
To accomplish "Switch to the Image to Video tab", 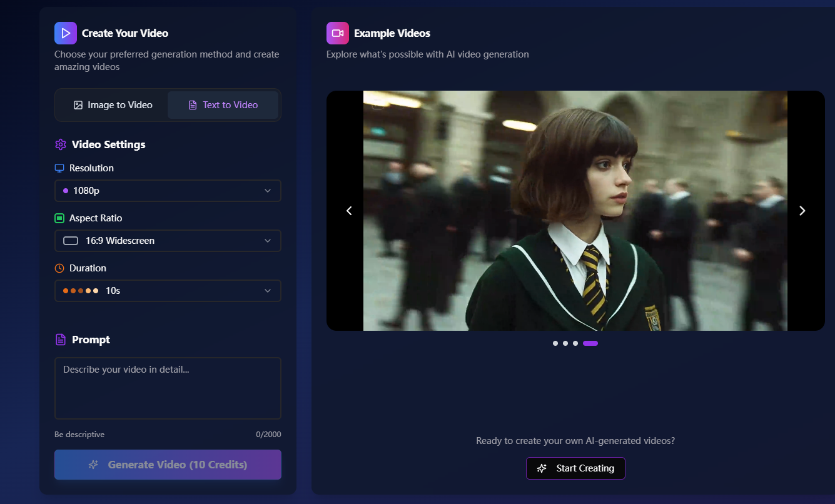I will 111,104.
